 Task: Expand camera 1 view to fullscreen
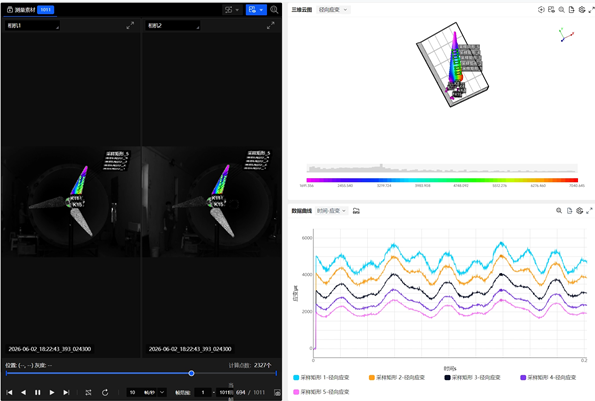130,25
